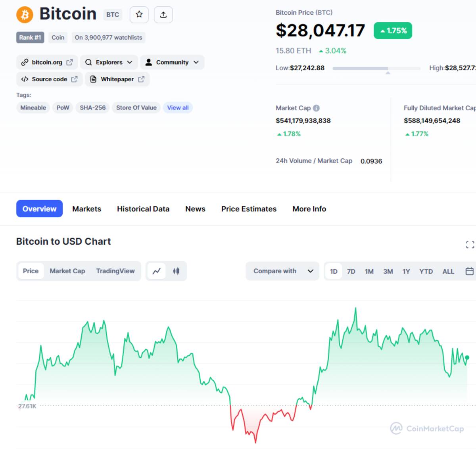
Task: Click the share upload icon
Action: 163,15
